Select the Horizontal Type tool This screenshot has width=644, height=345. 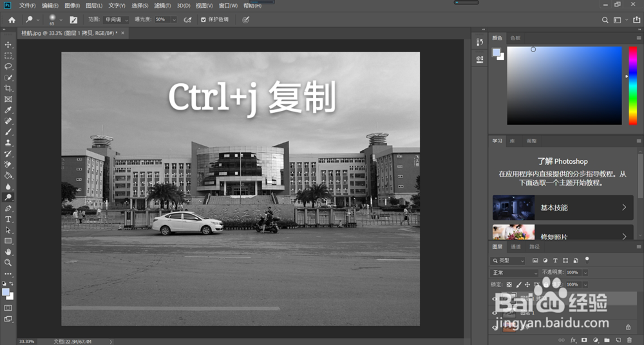pos(8,219)
